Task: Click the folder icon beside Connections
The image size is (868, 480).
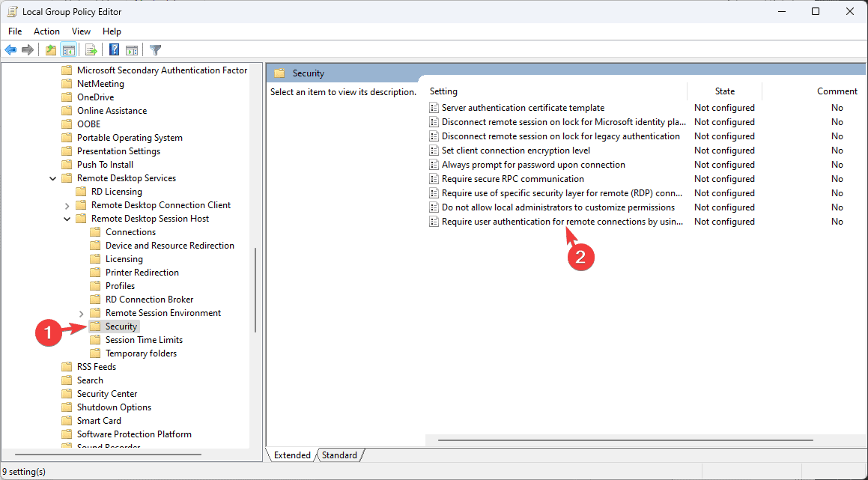Action: [x=96, y=232]
